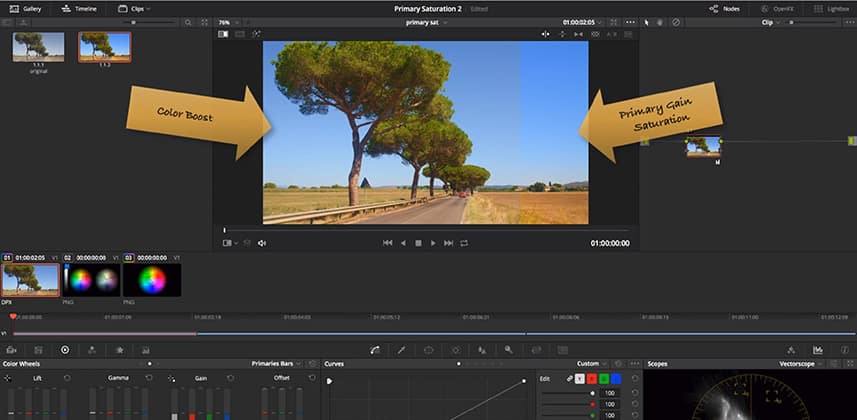Select the pan hand tool in node editor
This screenshot has height=420, width=857.
click(660, 22)
